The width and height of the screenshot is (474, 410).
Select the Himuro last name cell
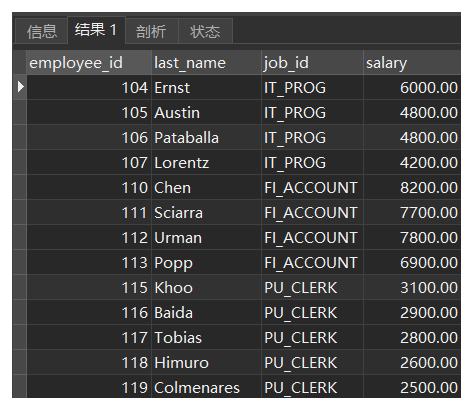[206, 362]
